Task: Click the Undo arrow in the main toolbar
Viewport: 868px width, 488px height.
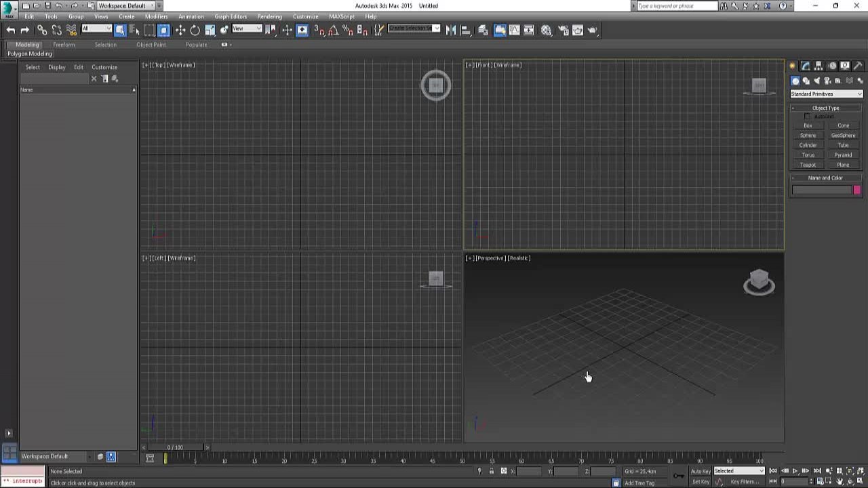Action: coord(10,30)
